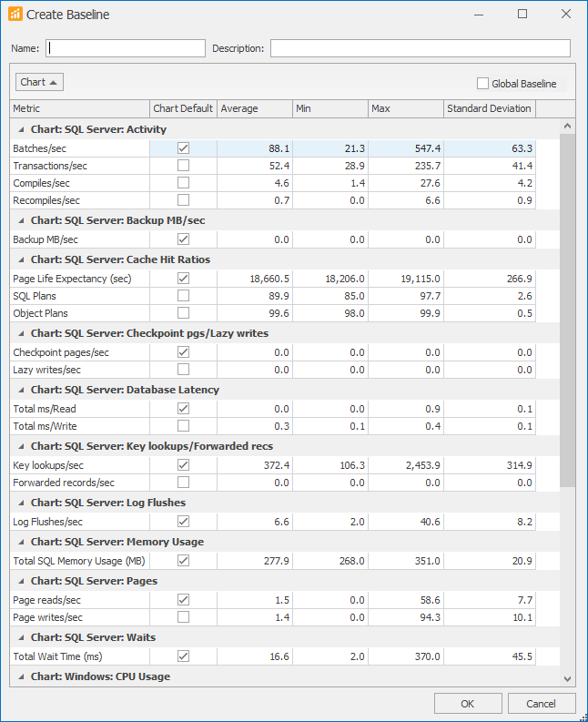The image size is (588, 722).
Task: Select the Batches/sec metric row
Action: [x=272, y=148]
